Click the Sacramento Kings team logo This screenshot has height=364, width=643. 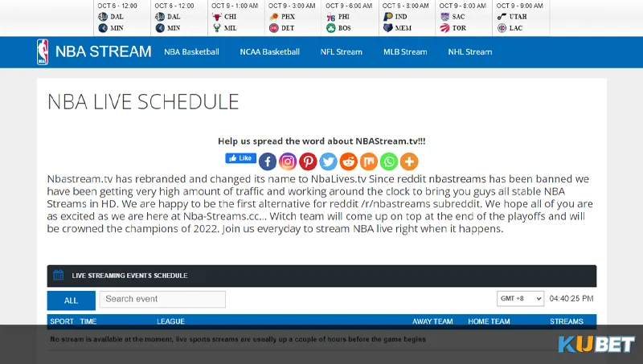tap(445, 17)
